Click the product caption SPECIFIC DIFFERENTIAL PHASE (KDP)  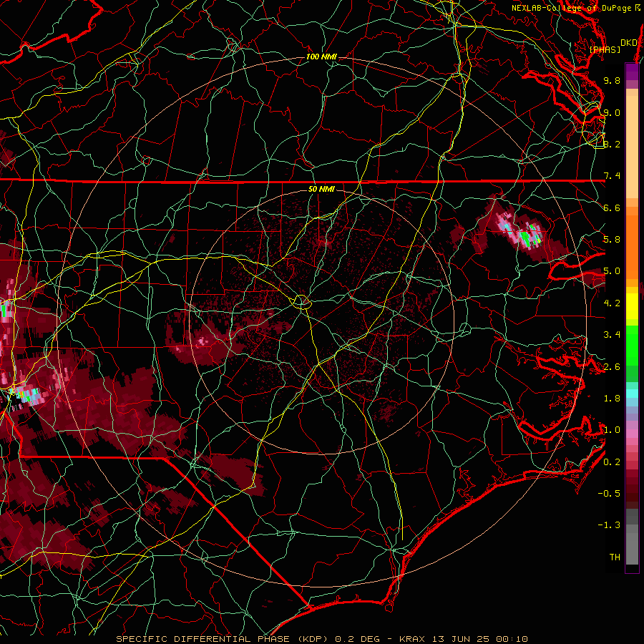pos(223,639)
